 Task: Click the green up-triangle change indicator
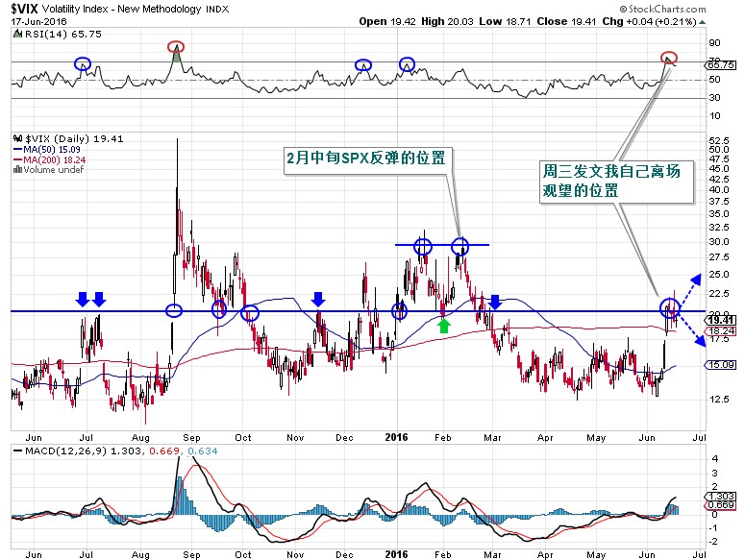[703, 22]
